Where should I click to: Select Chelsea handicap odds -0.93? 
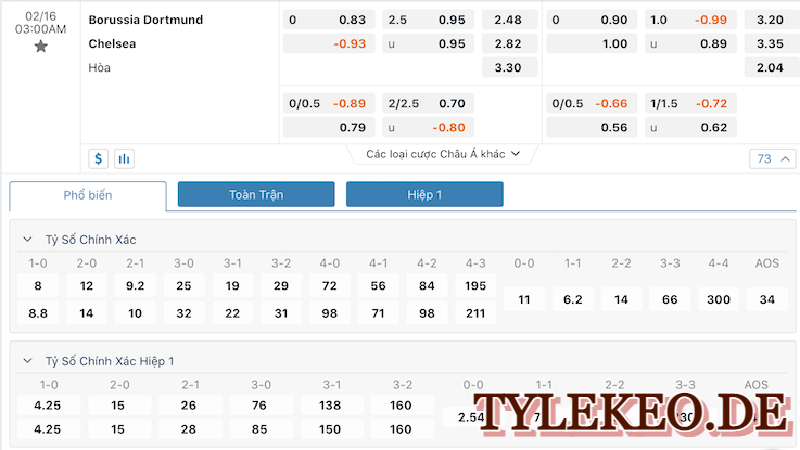329,44
